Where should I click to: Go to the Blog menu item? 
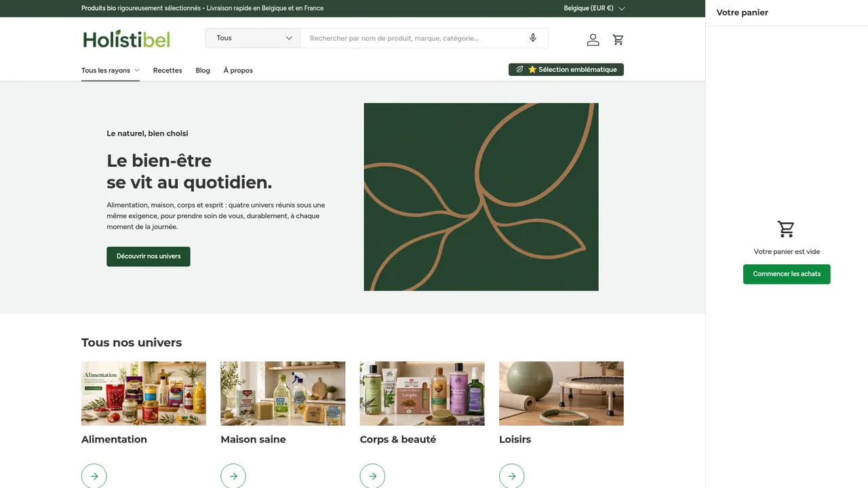coord(203,70)
